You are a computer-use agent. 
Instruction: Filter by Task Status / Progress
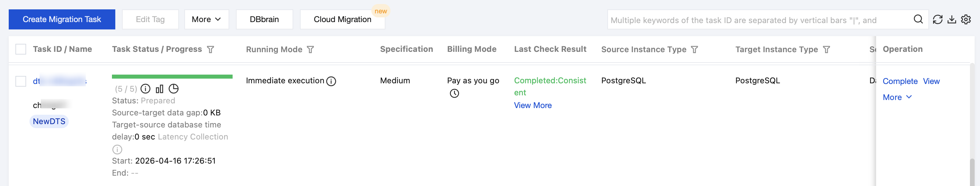(210, 50)
